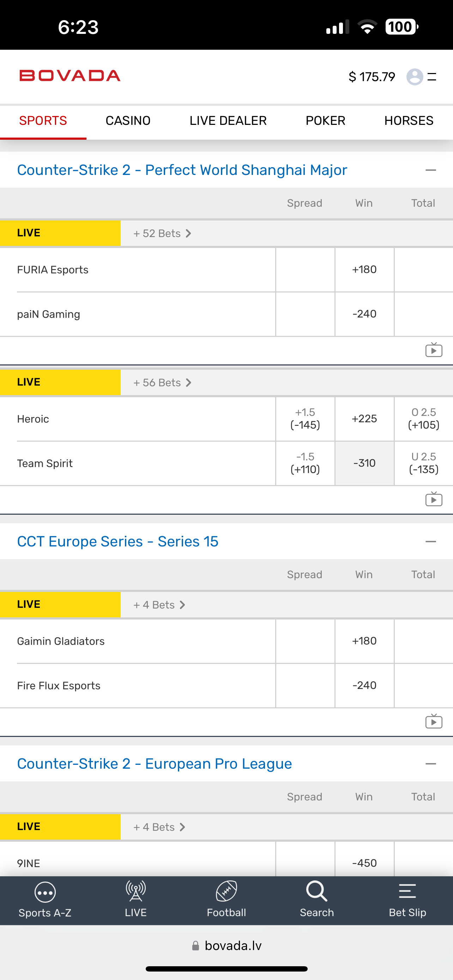Open the Football section icon

226,891
